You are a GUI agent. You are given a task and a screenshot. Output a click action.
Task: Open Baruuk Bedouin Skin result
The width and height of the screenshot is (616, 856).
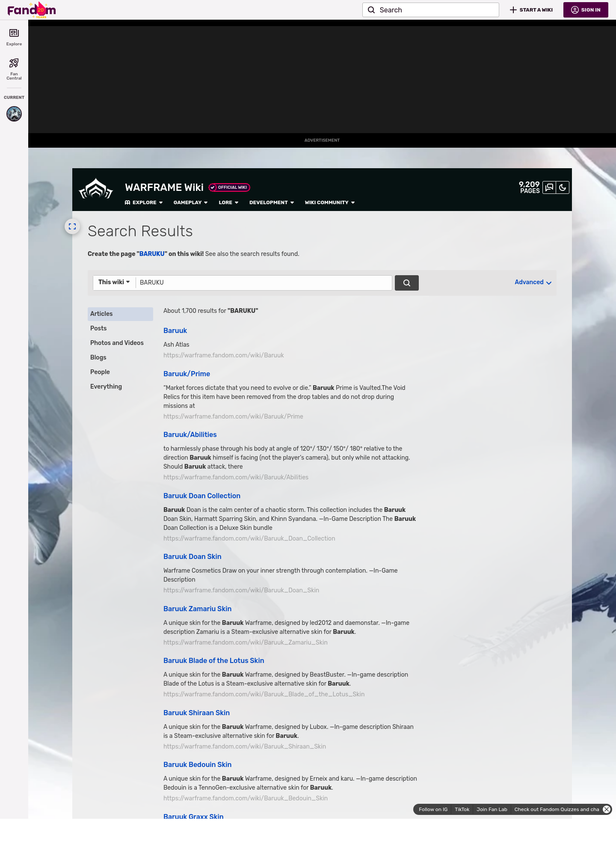[197, 764]
